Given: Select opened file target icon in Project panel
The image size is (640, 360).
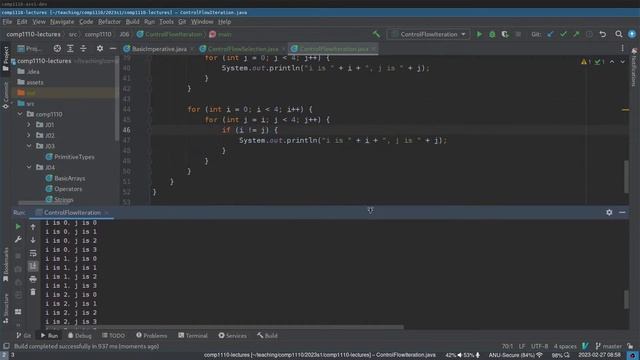Looking at the screenshot, I should (57, 49).
